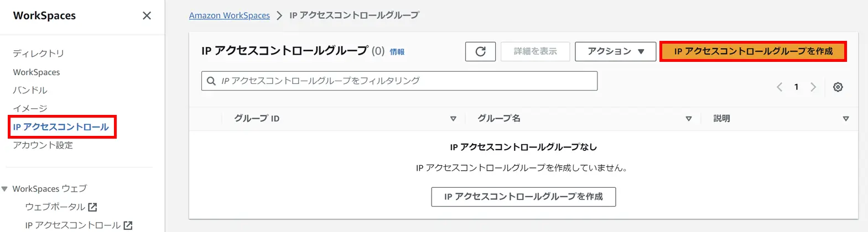The height and width of the screenshot is (232, 868).
Task: Click the search magnifier icon in filter
Action: 211,81
